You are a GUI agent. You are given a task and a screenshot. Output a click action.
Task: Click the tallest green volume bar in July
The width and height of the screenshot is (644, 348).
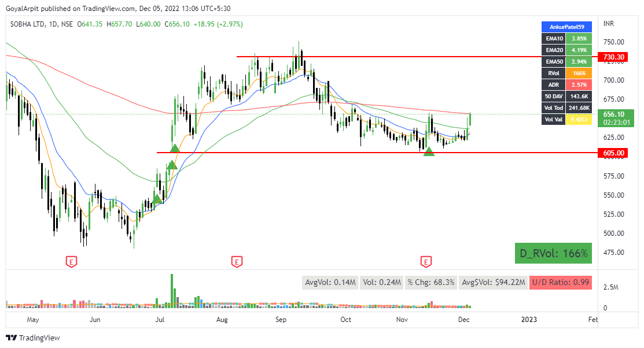click(172, 291)
